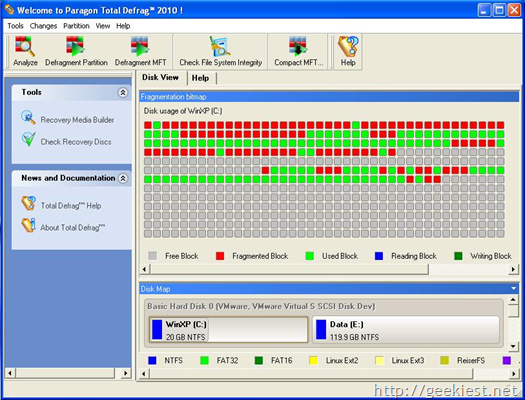Click the About Total Defrag link
525x400 pixels.
(72, 228)
